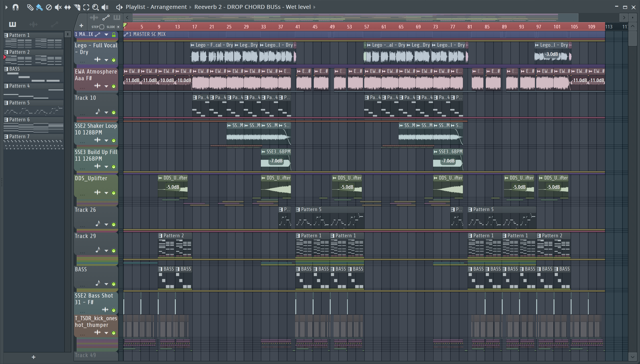Jump to bar 33 on the timeline ruler
The height and width of the screenshot is (364, 640).
tap(263, 27)
